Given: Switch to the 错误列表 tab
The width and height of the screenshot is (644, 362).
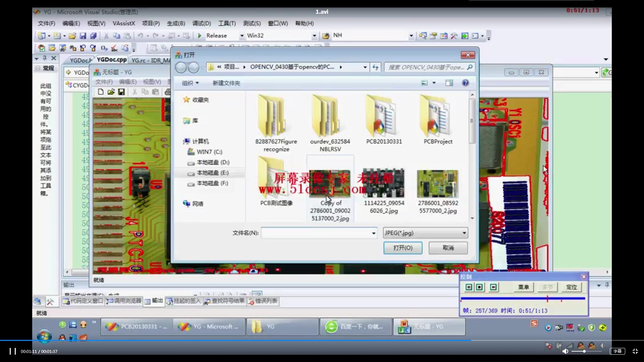Looking at the screenshot, I should coord(263,301).
